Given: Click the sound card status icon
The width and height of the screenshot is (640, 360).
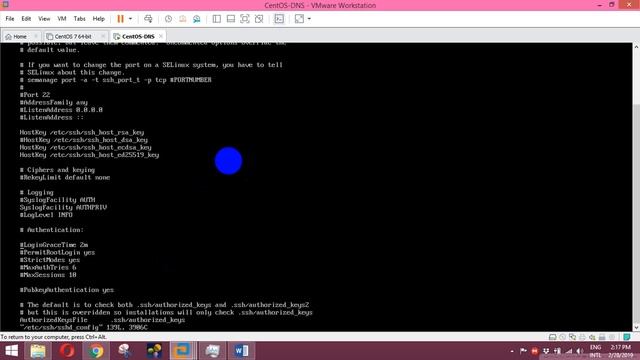Looking at the screenshot, I should pyautogui.click(x=592, y=337).
